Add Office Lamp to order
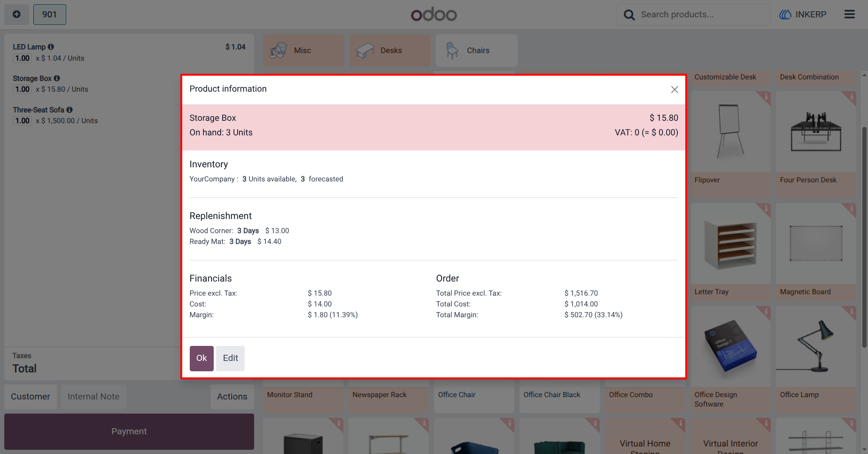The width and height of the screenshot is (868, 454). point(816,360)
